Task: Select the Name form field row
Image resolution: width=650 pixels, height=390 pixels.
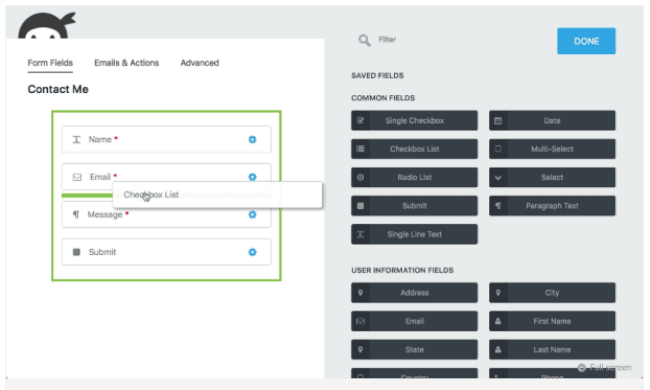Action: [166, 140]
